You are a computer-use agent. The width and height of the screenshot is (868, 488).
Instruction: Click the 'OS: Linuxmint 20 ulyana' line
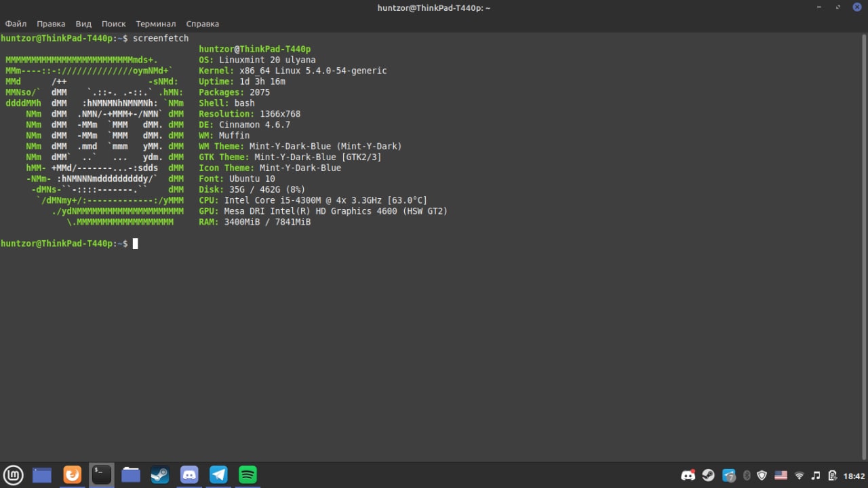coord(257,60)
